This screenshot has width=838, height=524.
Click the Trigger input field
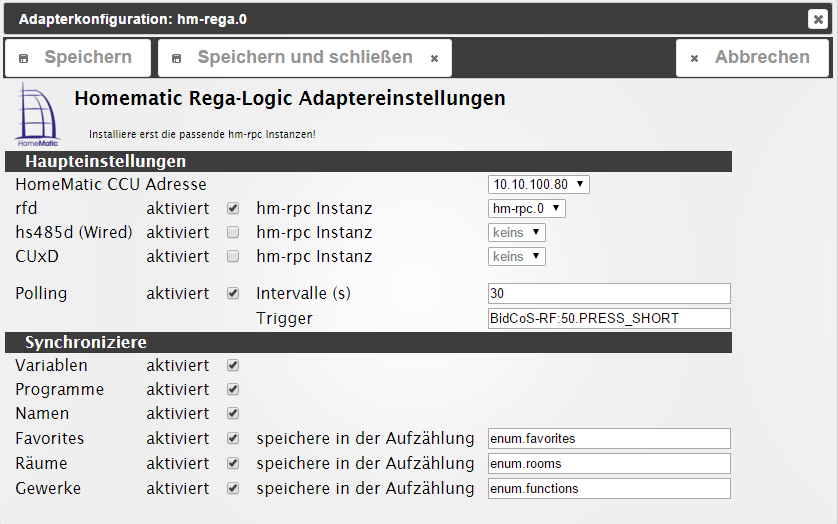coord(609,319)
